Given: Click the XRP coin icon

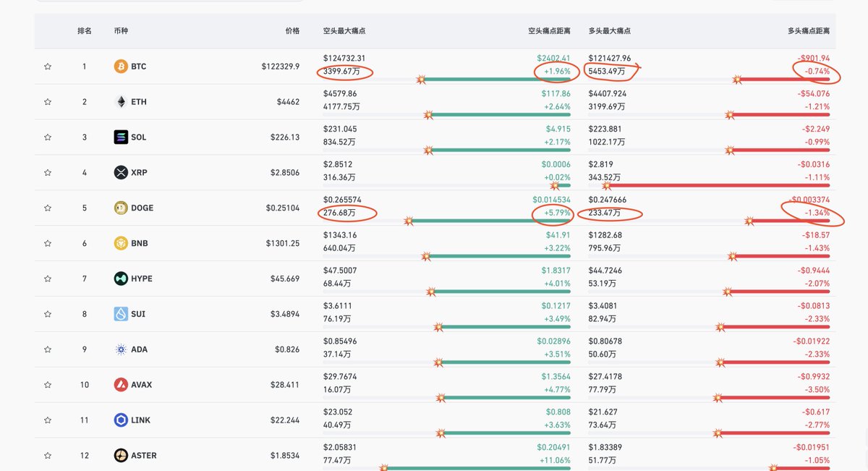Looking at the screenshot, I should [121, 173].
